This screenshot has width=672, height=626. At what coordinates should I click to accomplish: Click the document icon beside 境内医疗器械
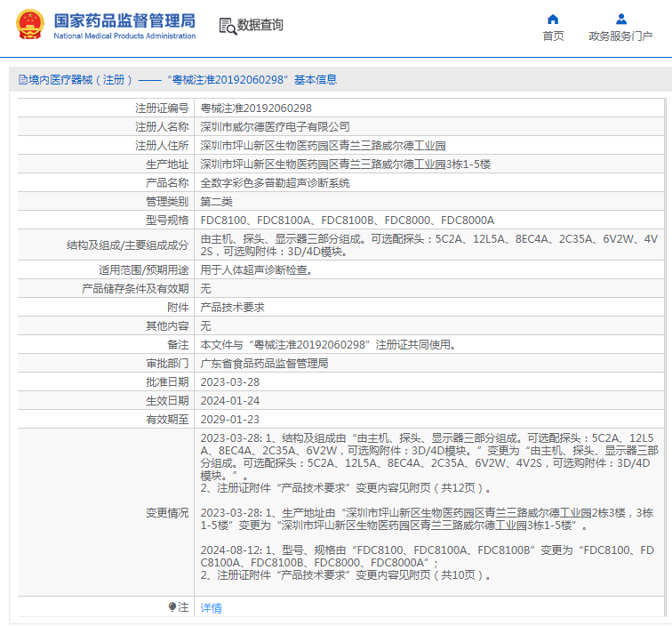23,80
